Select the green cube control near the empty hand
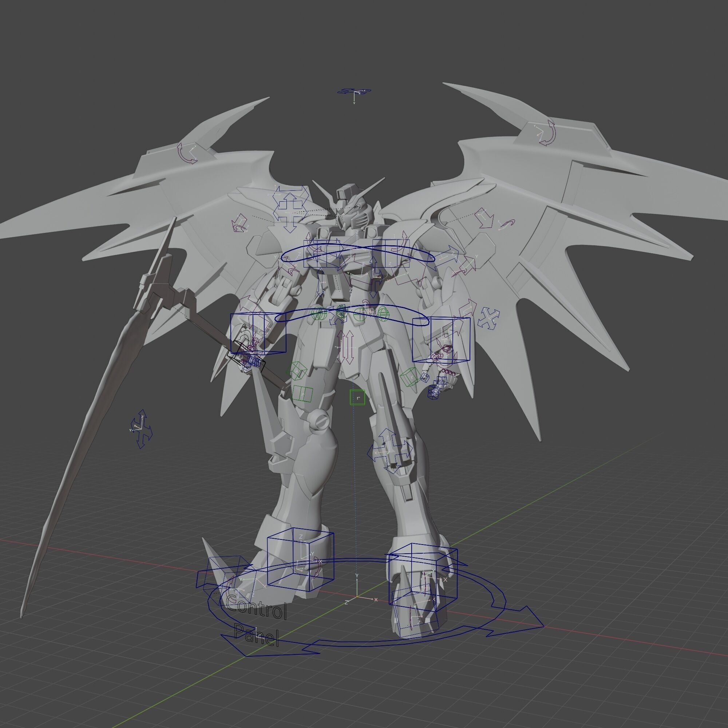The width and height of the screenshot is (728, 728). (x=410, y=376)
